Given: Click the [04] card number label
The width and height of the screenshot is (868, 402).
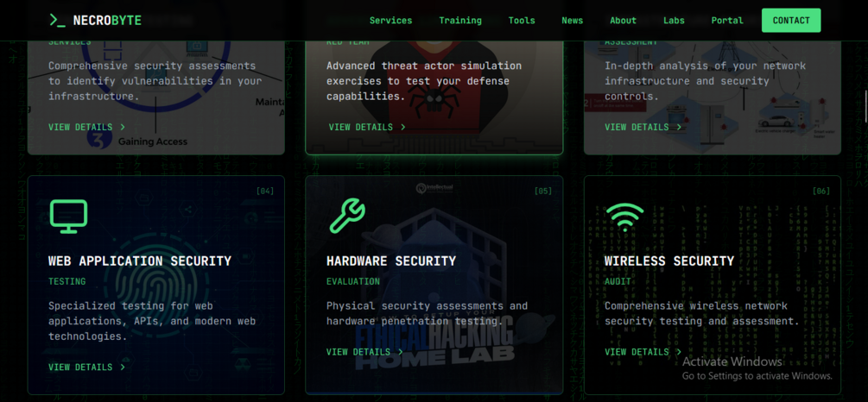Looking at the screenshot, I should coord(265,192).
